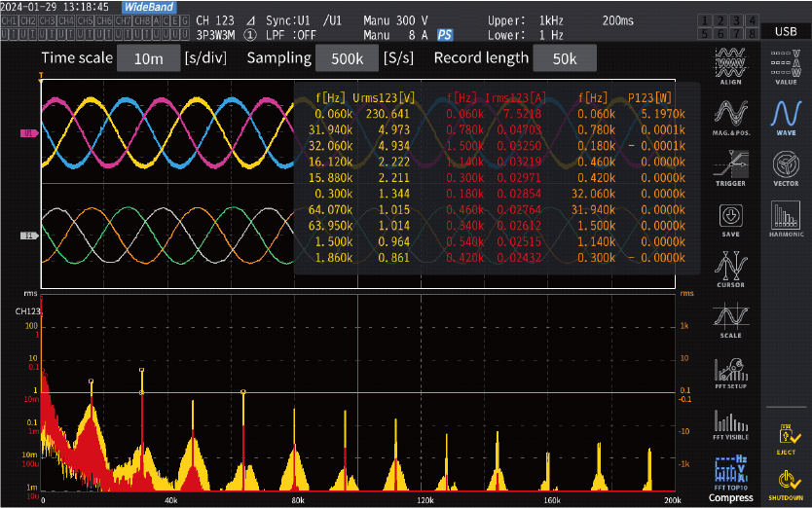Open the TRIGGER settings
This screenshot has width=812, height=508.
730,167
